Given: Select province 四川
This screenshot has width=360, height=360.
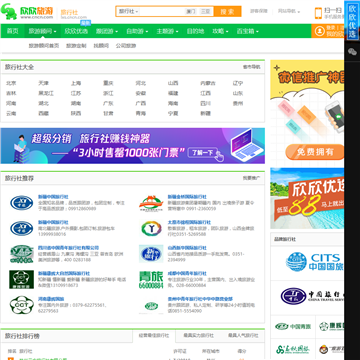Looking at the screenshot, I should (x=205, y=103).
